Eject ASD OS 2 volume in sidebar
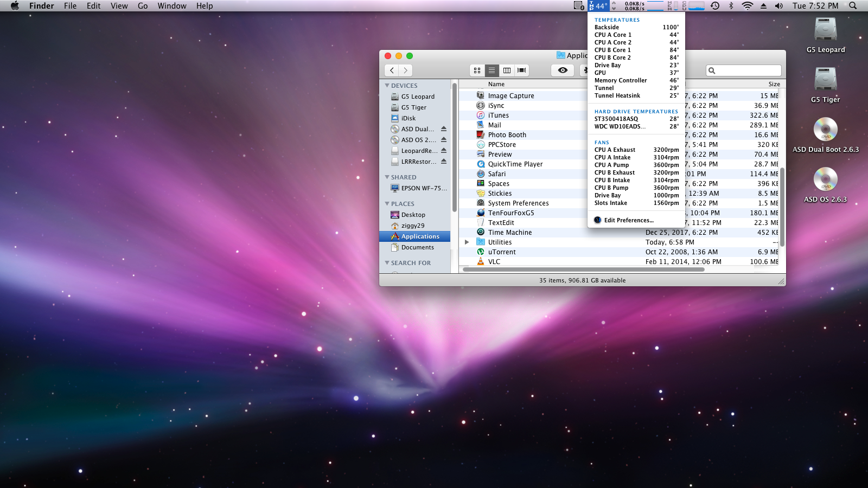This screenshot has width=868, height=488. click(444, 140)
